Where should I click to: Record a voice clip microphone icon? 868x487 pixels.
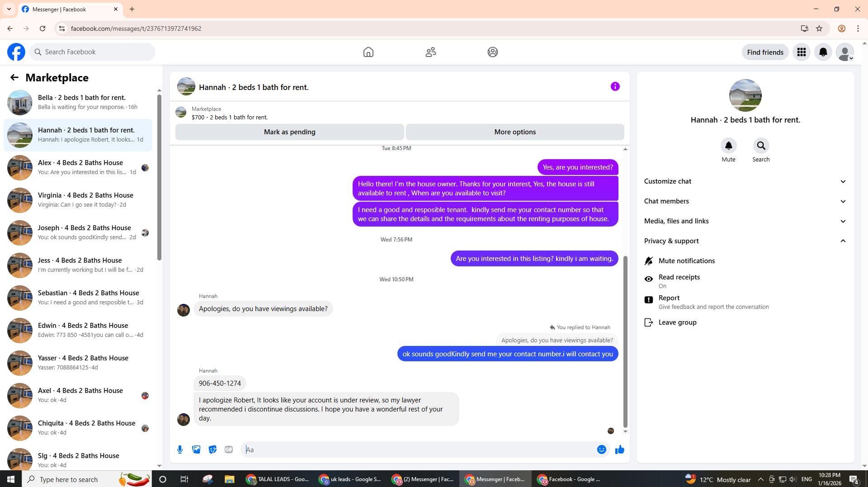click(x=180, y=449)
